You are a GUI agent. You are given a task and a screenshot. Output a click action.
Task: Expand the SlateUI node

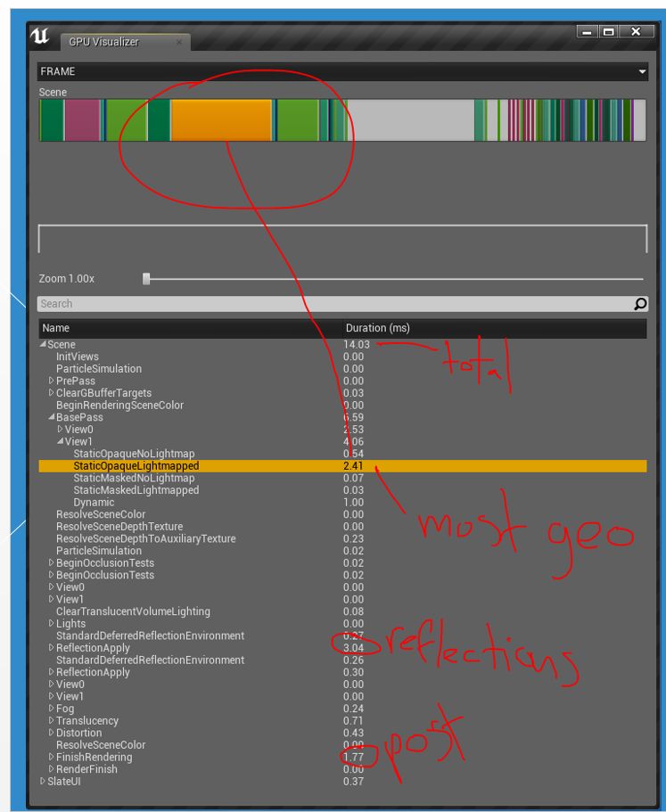(x=43, y=781)
